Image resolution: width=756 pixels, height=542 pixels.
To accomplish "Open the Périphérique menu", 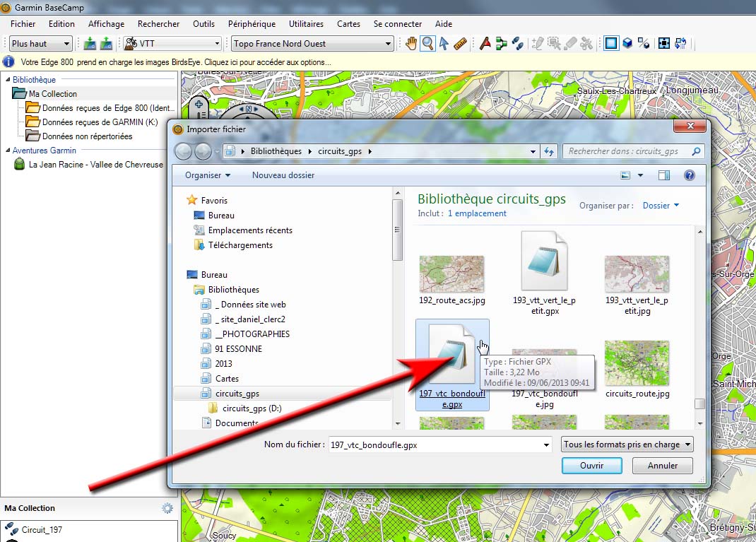I will [252, 23].
